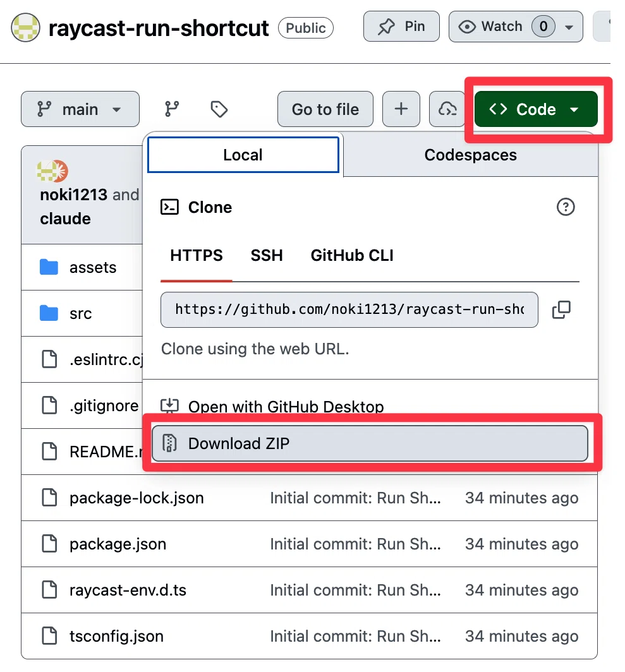Click Download ZIP
Image resolution: width=625 pixels, height=672 pixels.
(370, 443)
